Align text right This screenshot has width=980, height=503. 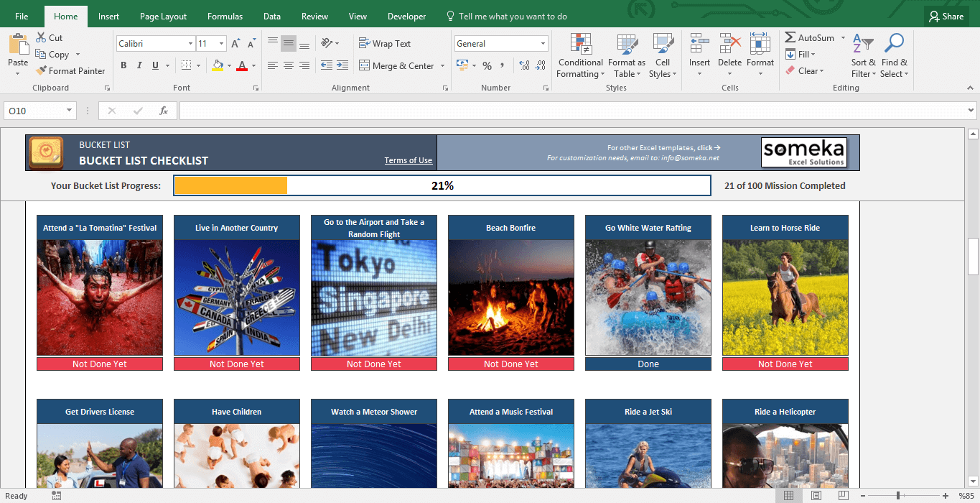pyautogui.click(x=304, y=65)
